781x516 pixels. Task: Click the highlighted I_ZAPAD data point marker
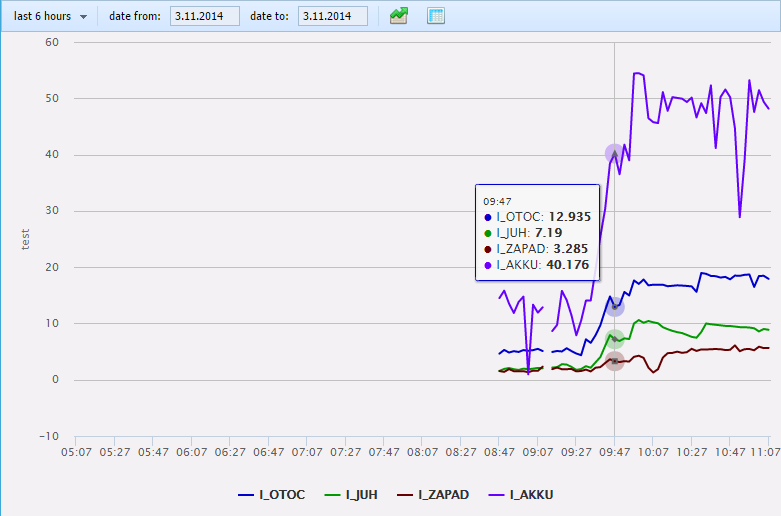tap(615, 361)
